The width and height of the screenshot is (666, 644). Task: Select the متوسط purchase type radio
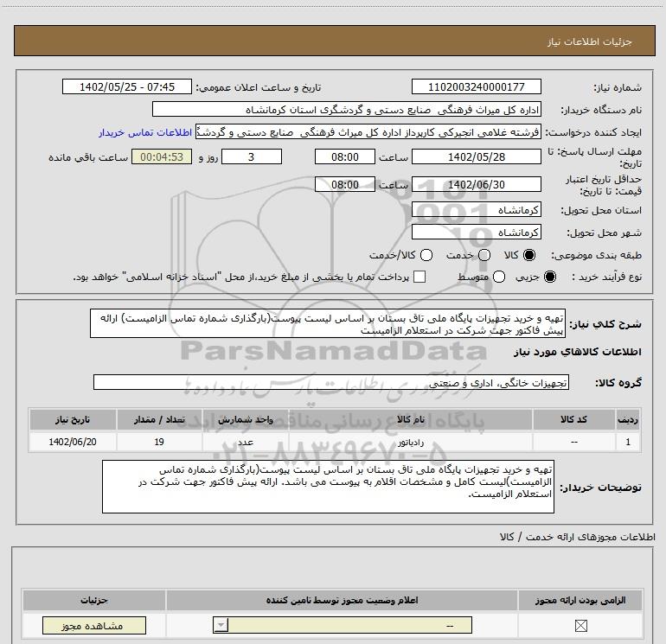(x=499, y=277)
